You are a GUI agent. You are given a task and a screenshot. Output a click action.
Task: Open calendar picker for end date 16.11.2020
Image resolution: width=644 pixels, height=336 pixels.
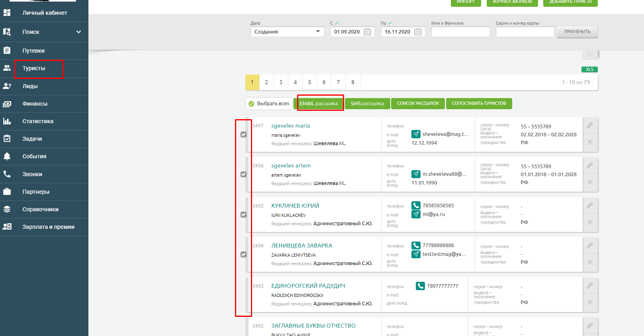[418, 32]
